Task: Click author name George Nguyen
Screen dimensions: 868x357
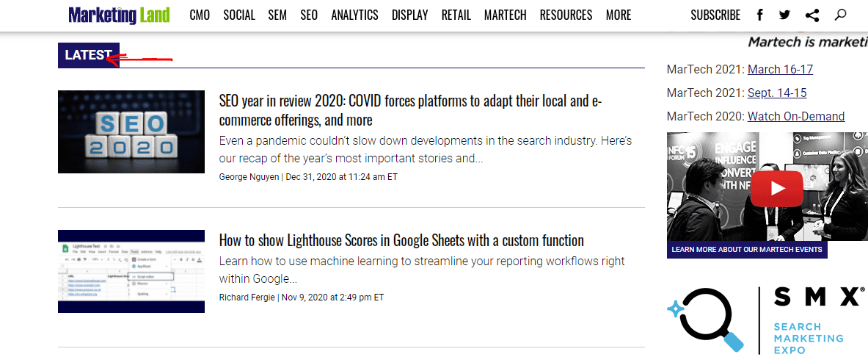Action: (249, 177)
